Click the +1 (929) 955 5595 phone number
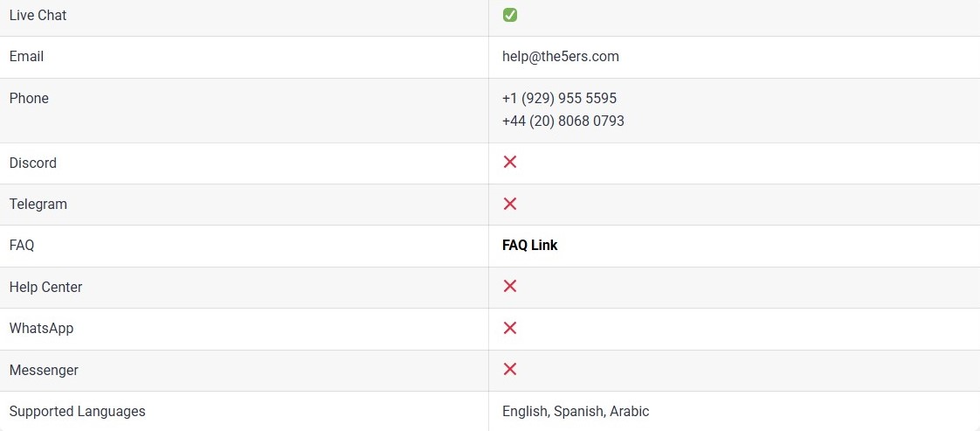This screenshot has width=980, height=431. 559,98
